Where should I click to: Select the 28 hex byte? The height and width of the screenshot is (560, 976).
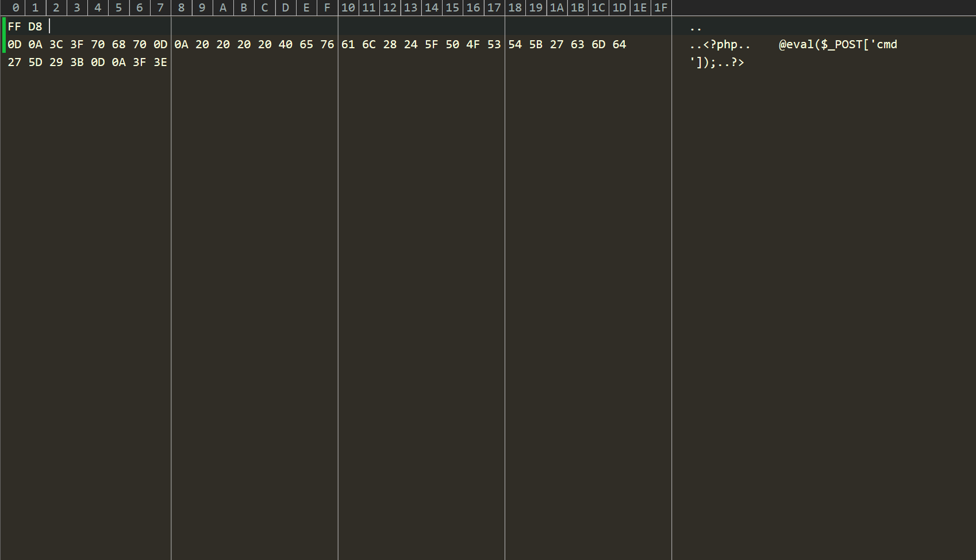[390, 44]
